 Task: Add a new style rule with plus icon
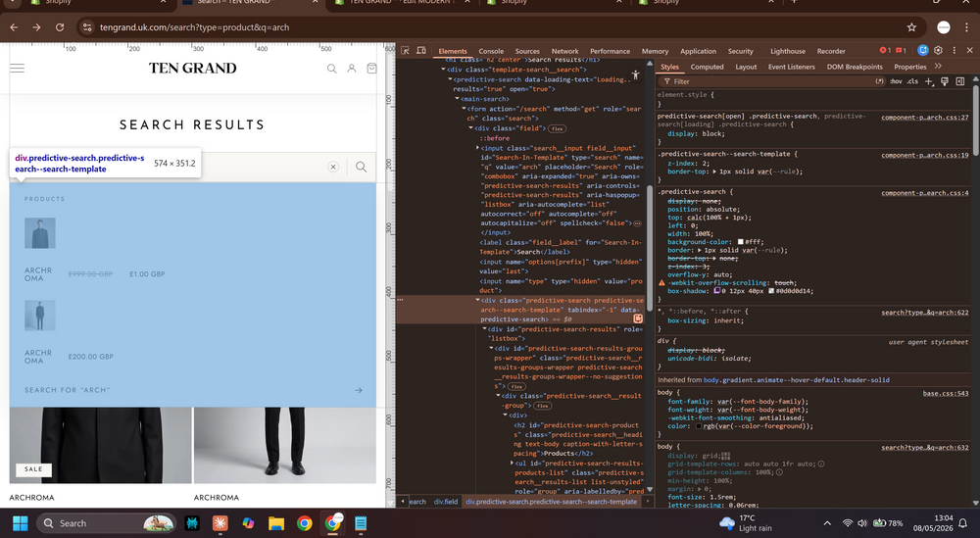click(929, 81)
